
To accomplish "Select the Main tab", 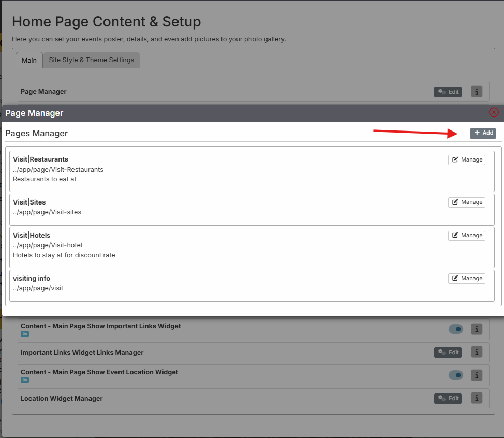I will pyautogui.click(x=29, y=61).
